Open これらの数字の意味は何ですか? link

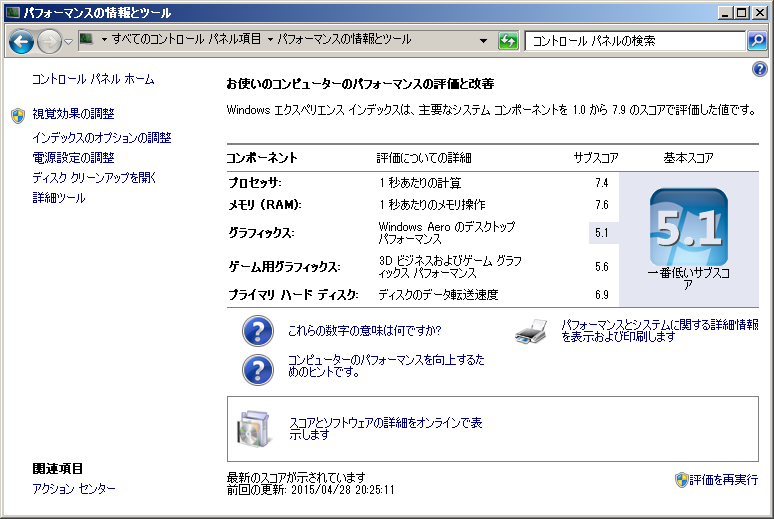364,330
